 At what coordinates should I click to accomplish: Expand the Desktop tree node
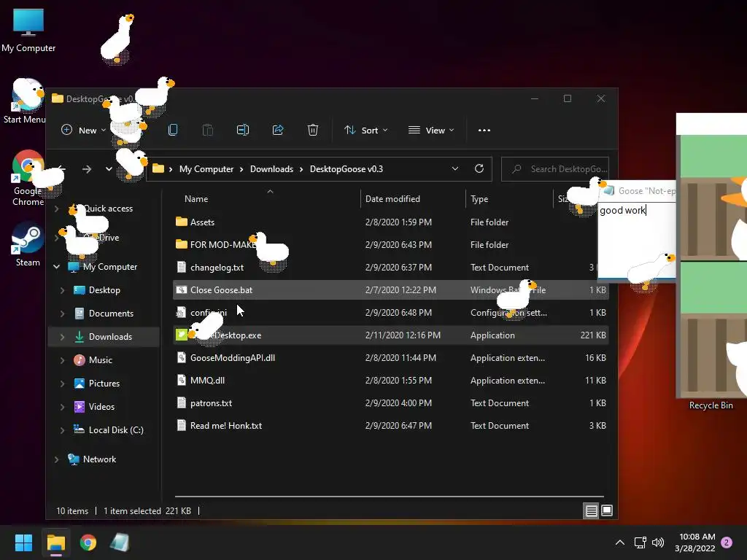pos(62,290)
